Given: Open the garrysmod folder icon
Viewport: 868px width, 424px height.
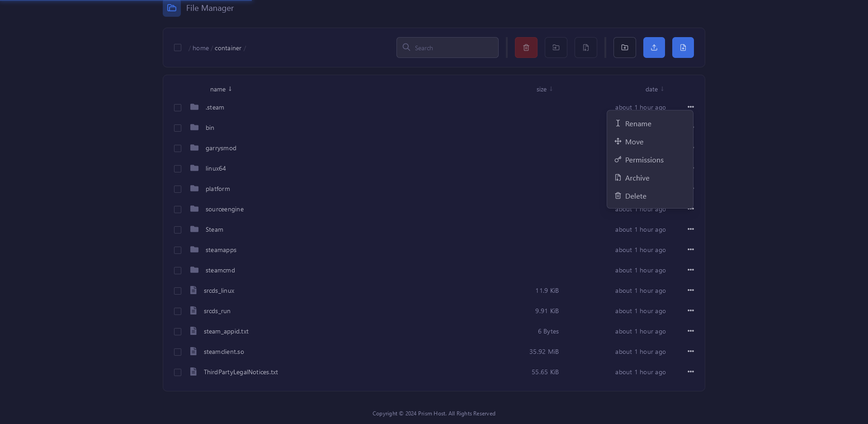Looking at the screenshot, I should click(x=194, y=148).
